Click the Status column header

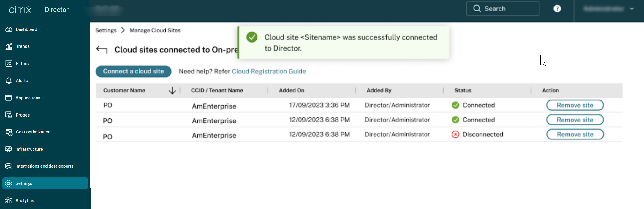pyautogui.click(x=463, y=90)
